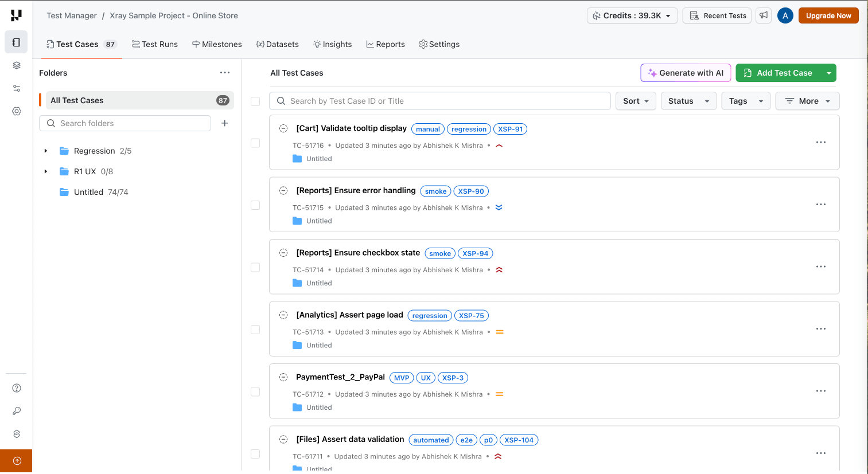Open the gear-circle sidebar icon
The image size is (868, 474).
click(x=16, y=111)
